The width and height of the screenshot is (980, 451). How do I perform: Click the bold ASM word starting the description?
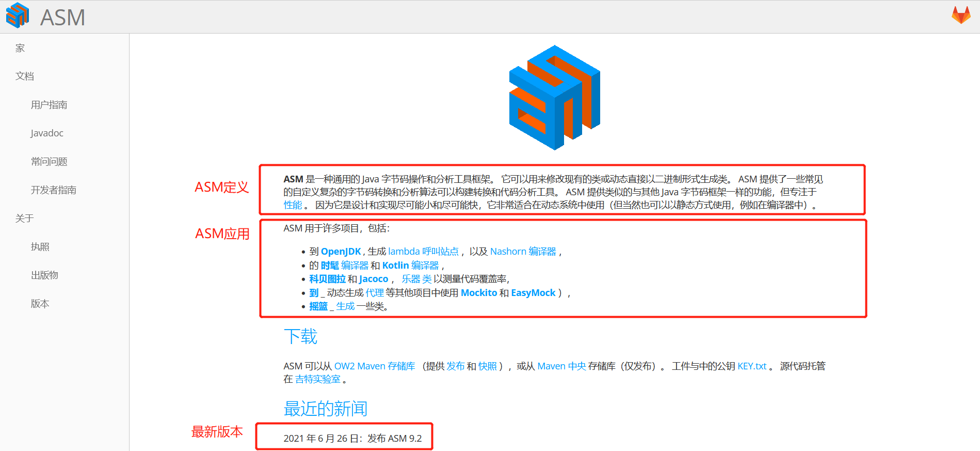point(293,179)
